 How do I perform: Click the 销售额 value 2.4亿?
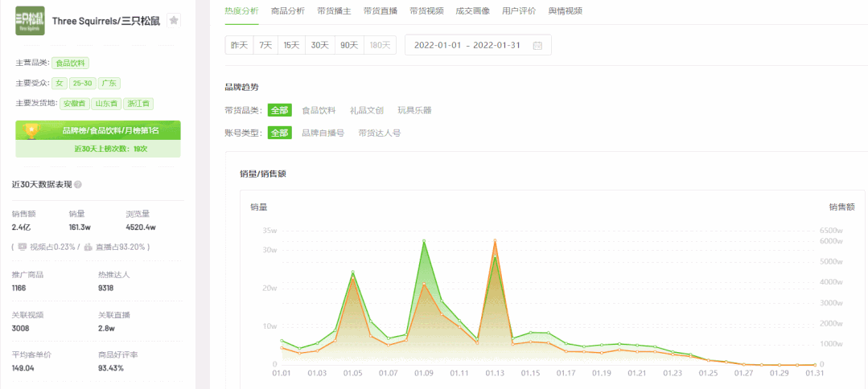(19, 227)
